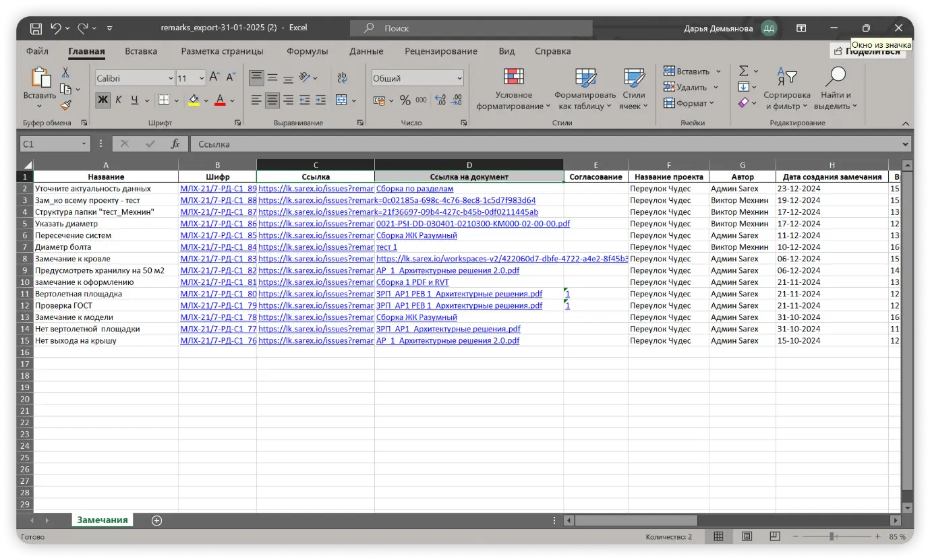930x560 pixels.
Task: Copy selection using the Copy icon
Action: [x=65, y=89]
